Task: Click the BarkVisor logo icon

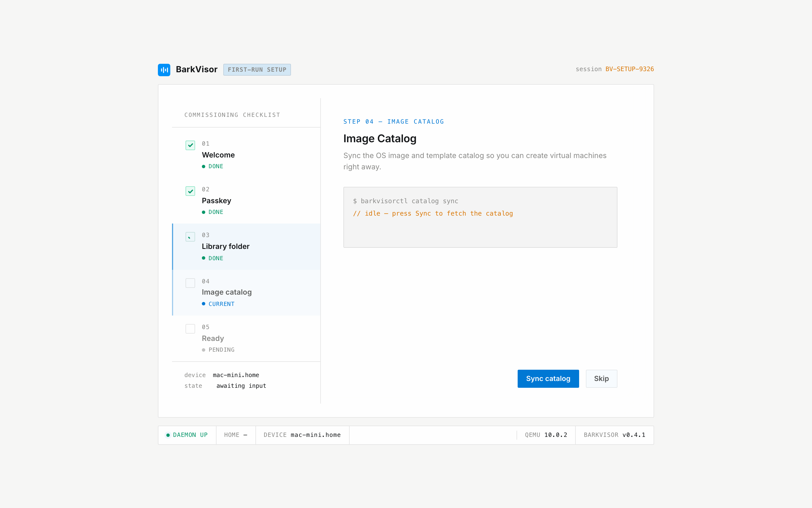Action: coord(164,70)
